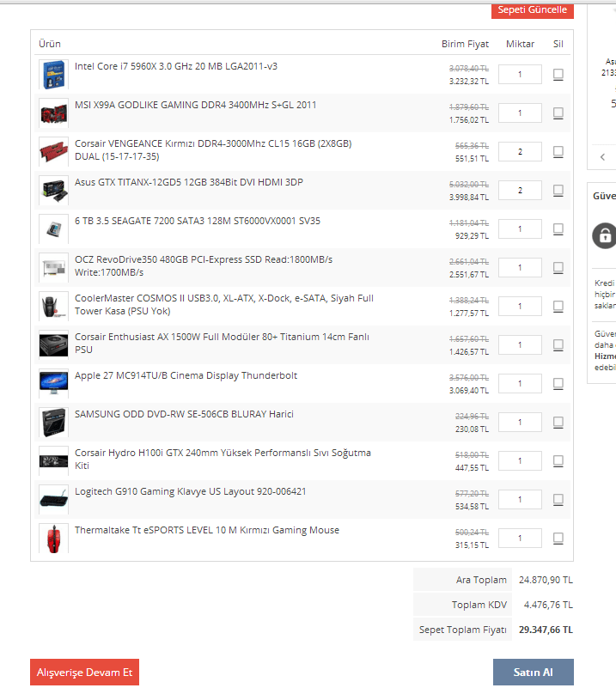Open OCZ RevoDrive350 SSD thumbnail
Screen dimensions: 616x688
pos(53,267)
